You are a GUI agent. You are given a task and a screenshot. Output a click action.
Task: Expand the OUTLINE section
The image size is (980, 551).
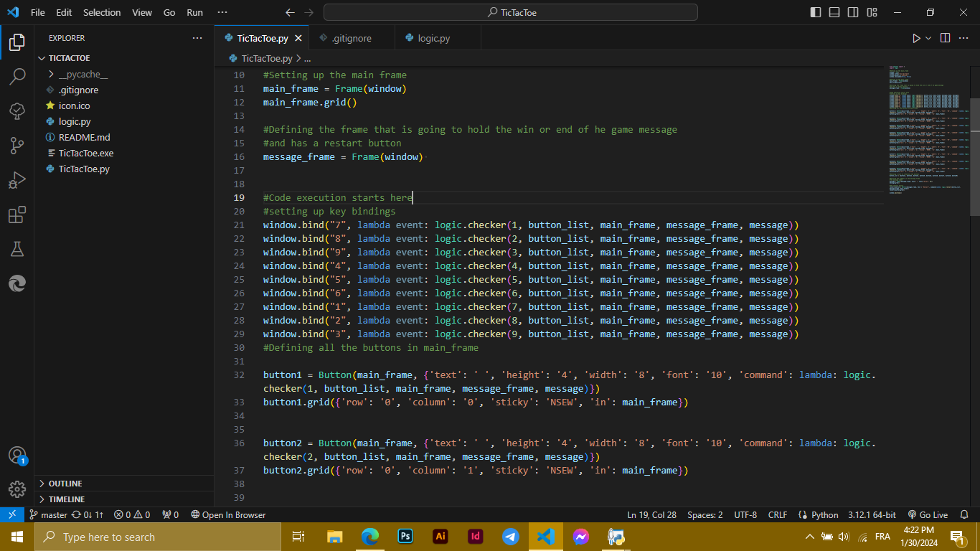pyautogui.click(x=124, y=484)
